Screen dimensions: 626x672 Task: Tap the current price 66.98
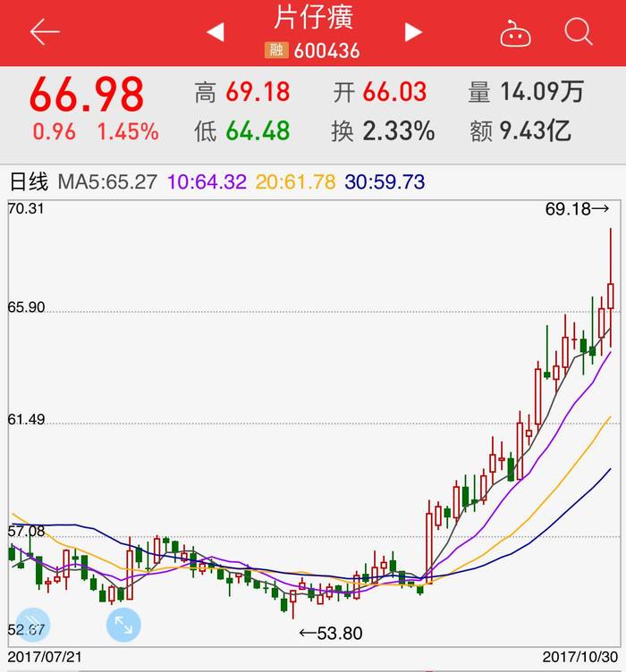(87, 94)
